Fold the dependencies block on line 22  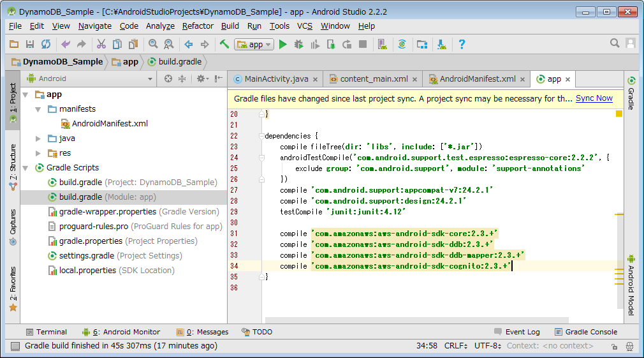click(x=261, y=136)
